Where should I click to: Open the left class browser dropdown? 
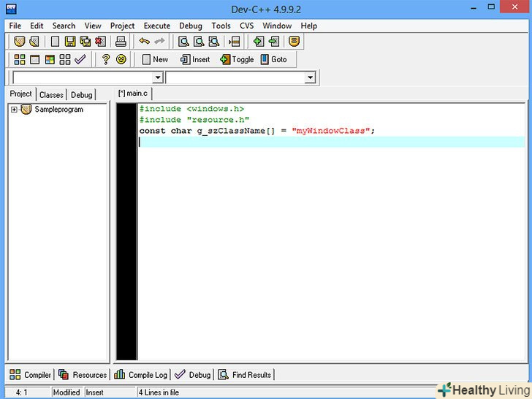157,77
